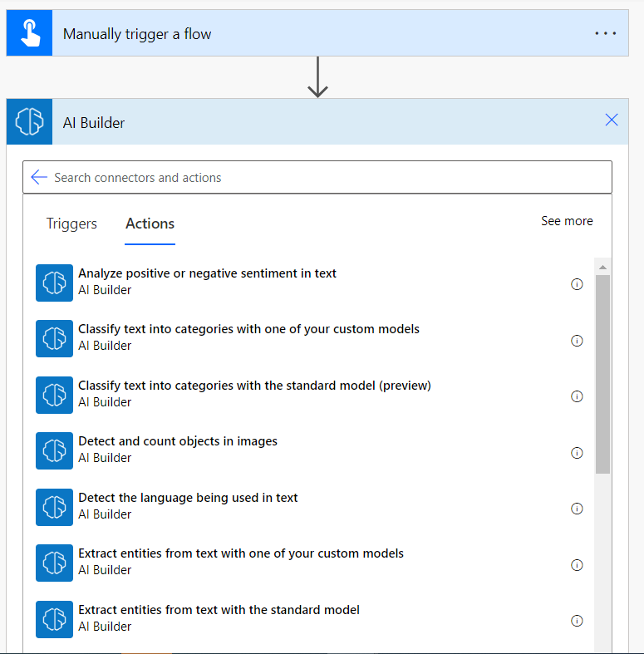Image resolution: width=644 pixels, height=654 pixels.
Task: Click icon for Analyze positive or negative sentiment
Action: pos(54,283)
